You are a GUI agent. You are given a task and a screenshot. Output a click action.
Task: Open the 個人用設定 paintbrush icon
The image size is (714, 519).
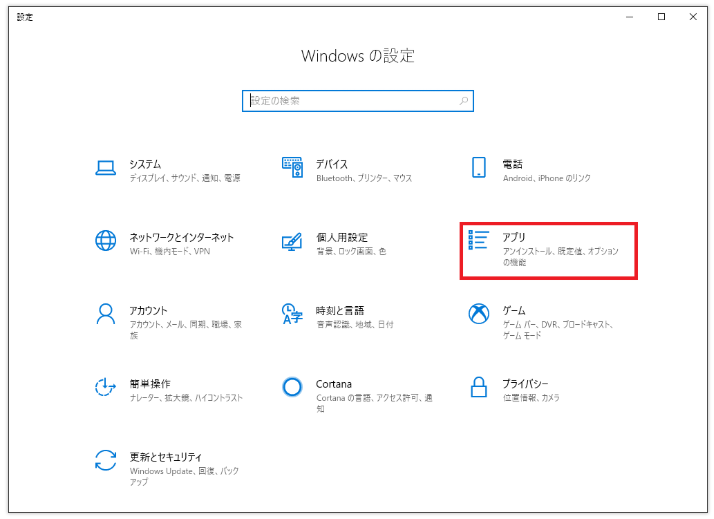click(x=292, y=241)
